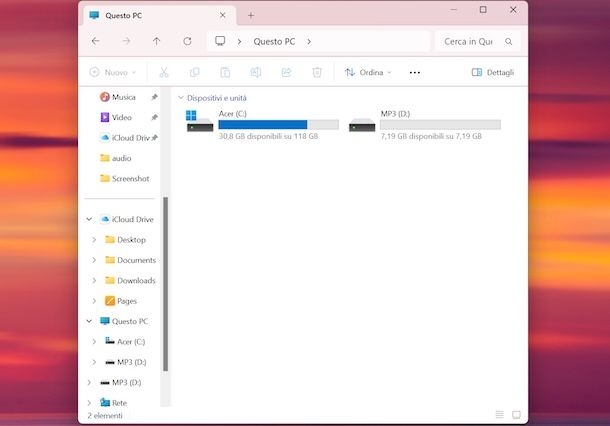The image size is (610, 426).
Task: Expand the Downloads folder node
Action: coord(94,280)
